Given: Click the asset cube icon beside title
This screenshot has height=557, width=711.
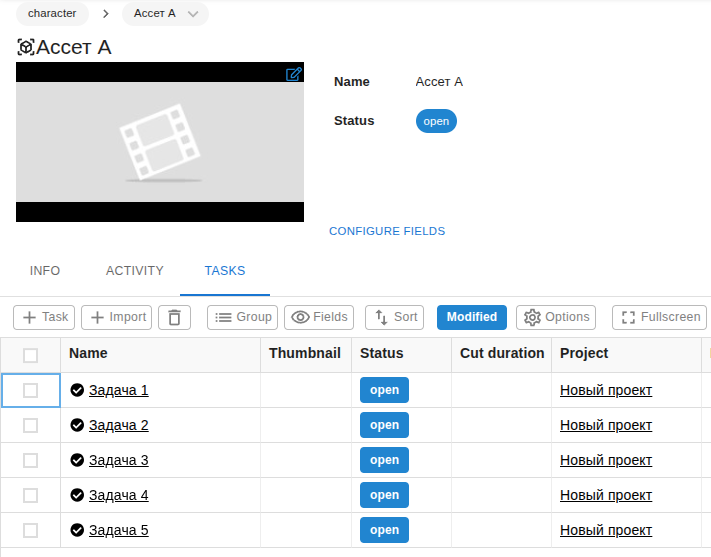Looking at the screenshot, I should [26, 47].
